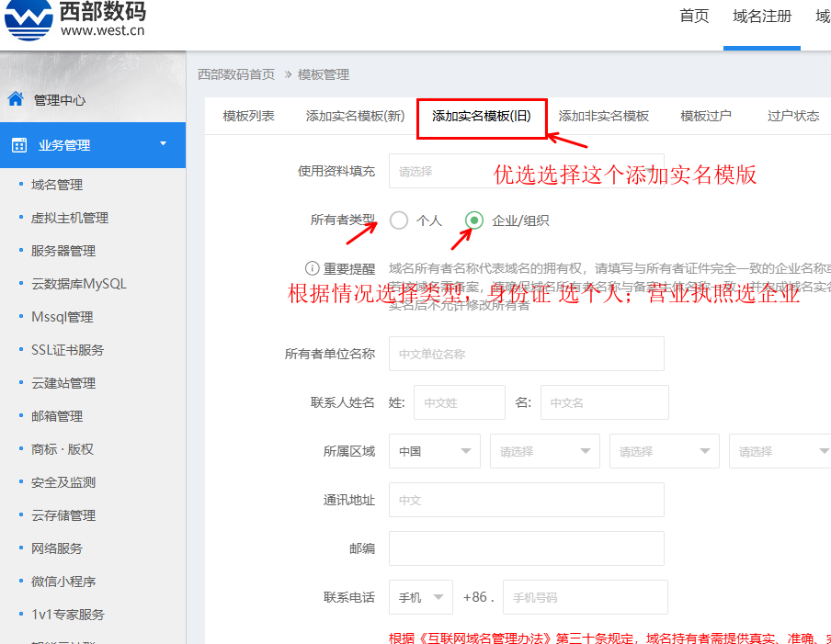Select the 个人 owner type radio
831x644 pixels.
(x=398, y=220)
